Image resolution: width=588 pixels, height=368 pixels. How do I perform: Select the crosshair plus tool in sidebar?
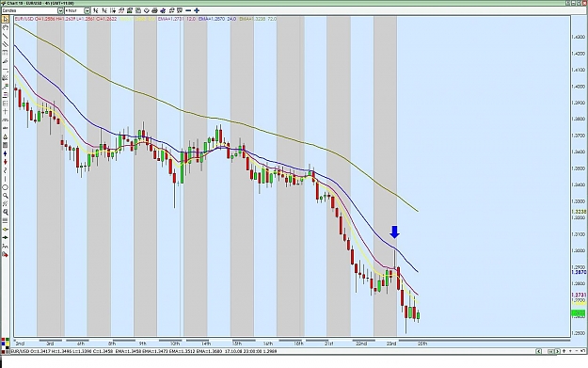pyautogui.click(x=6, y=111)
